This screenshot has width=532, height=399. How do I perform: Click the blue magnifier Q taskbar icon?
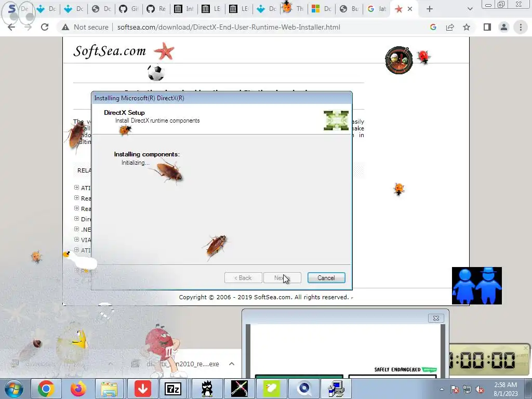click(x=304, y=389)
